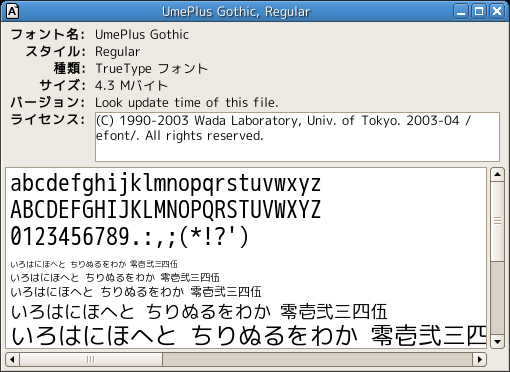Open the font viewer window menu icon
Image resolution: width=510 pixels, height=372 pixels.
[x=12, y=11]
